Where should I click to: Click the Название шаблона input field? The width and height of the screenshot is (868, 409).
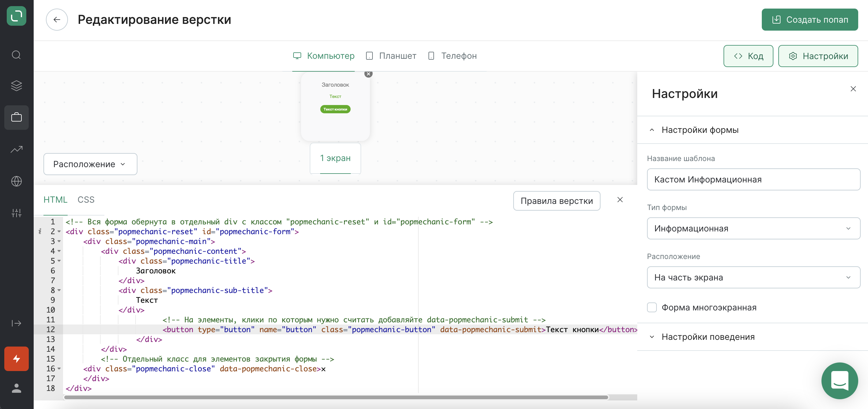coord(753,180)
